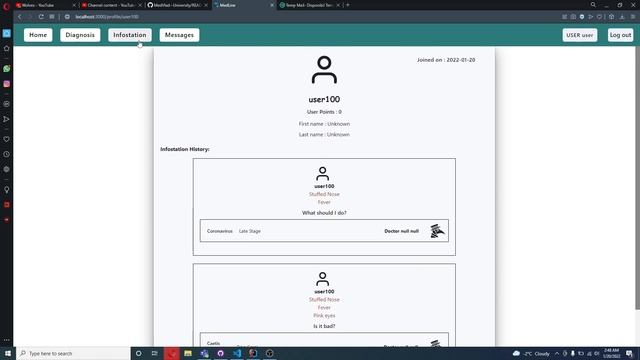Open the sidebar pin location icon

[x=7, y=190]
